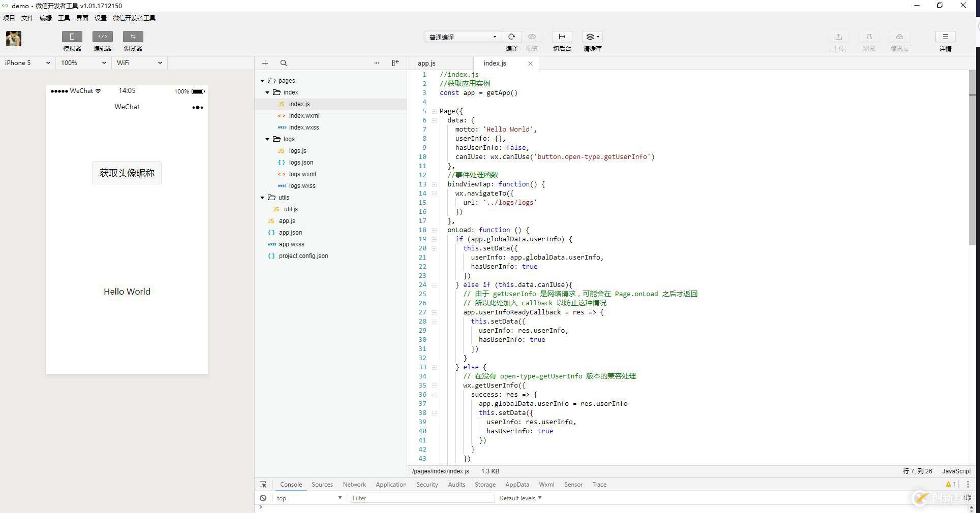This screenshot has width=980, height=513.
Task: Open the clear cache dropdown (清缓存)
Action: [x=592, y=37]
